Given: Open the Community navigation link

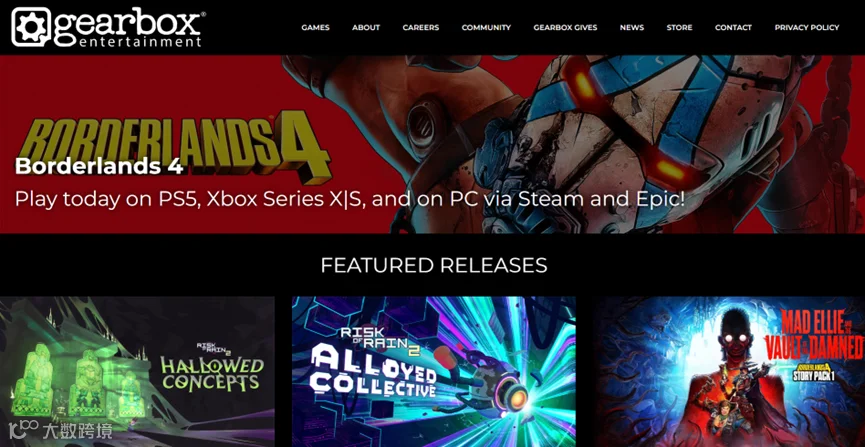Looking at the screenshot, I should tap(486, 27).
